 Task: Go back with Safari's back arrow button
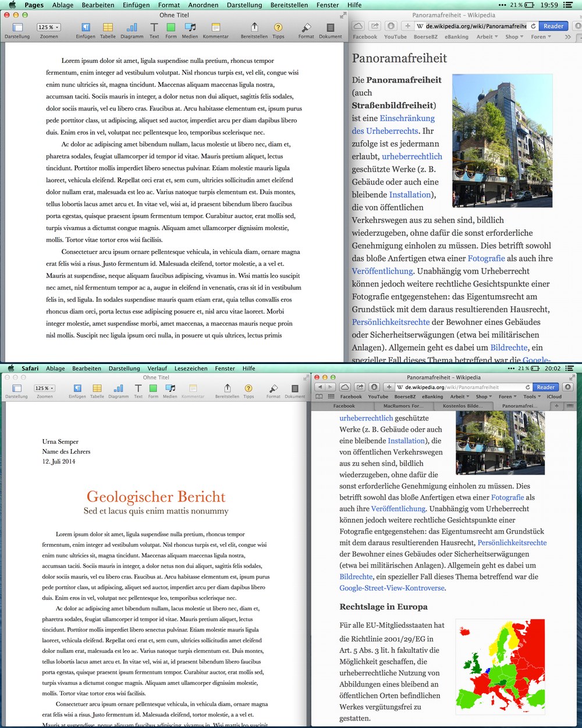coord(320,387)
